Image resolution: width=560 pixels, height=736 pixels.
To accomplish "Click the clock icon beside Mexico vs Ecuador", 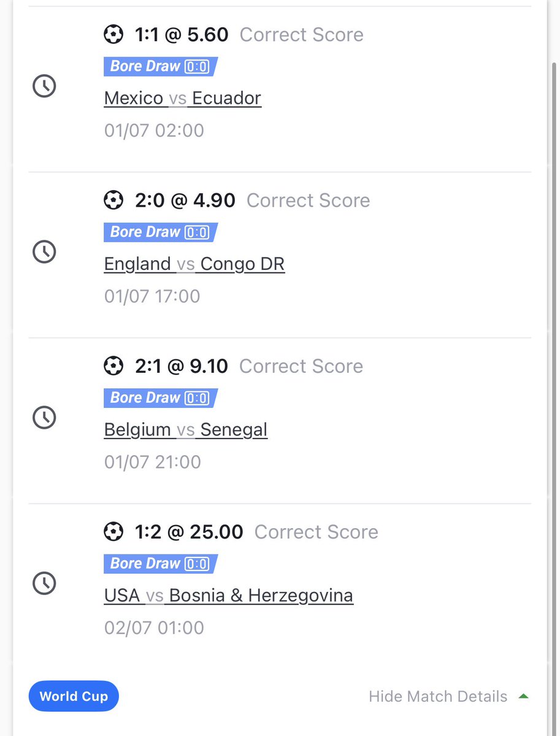I will (44, 86).
